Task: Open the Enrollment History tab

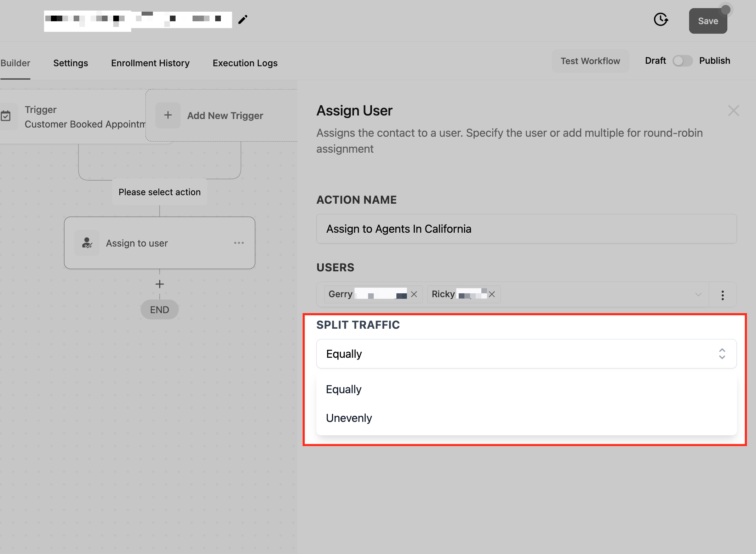Action: click(x=150, y=63)
